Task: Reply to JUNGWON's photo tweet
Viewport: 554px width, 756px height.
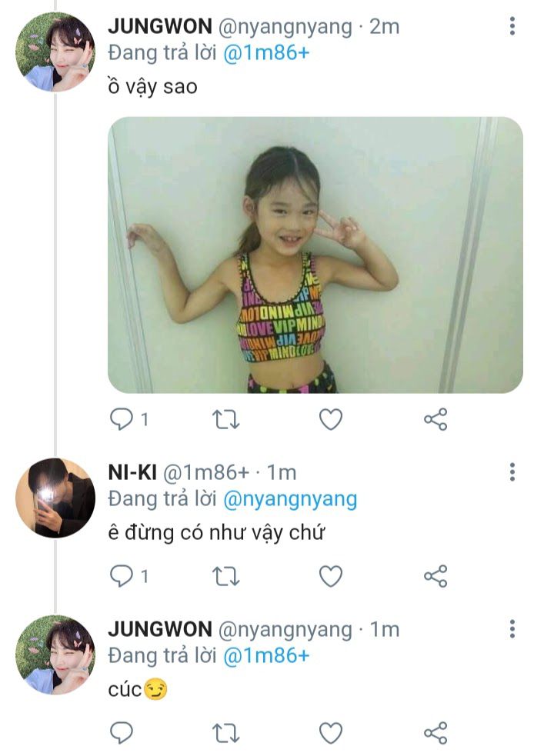Action: pyautogui.click(x=122, y=419)
